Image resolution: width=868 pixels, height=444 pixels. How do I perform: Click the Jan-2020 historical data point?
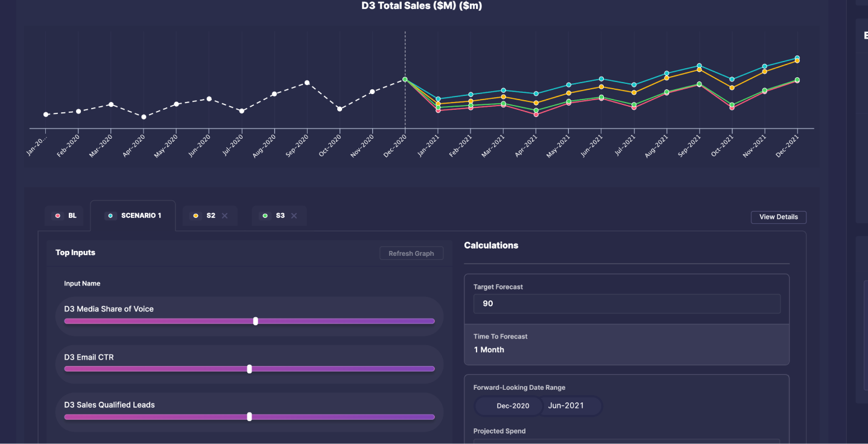click(46, 114)
